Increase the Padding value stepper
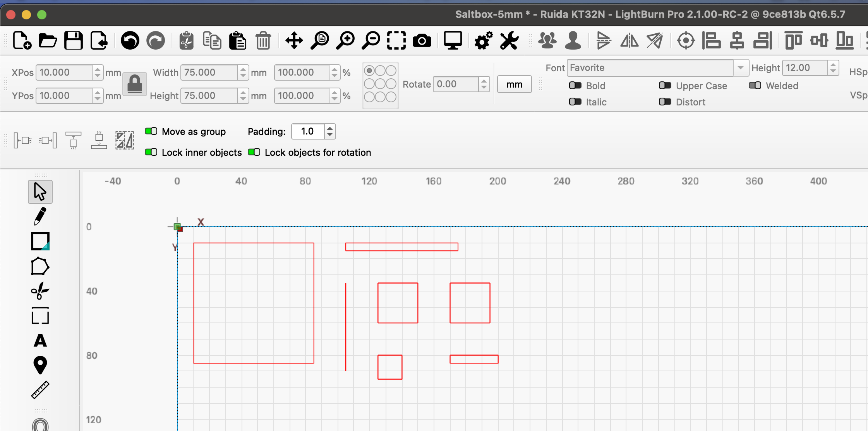868x431 pixels. 330,128
